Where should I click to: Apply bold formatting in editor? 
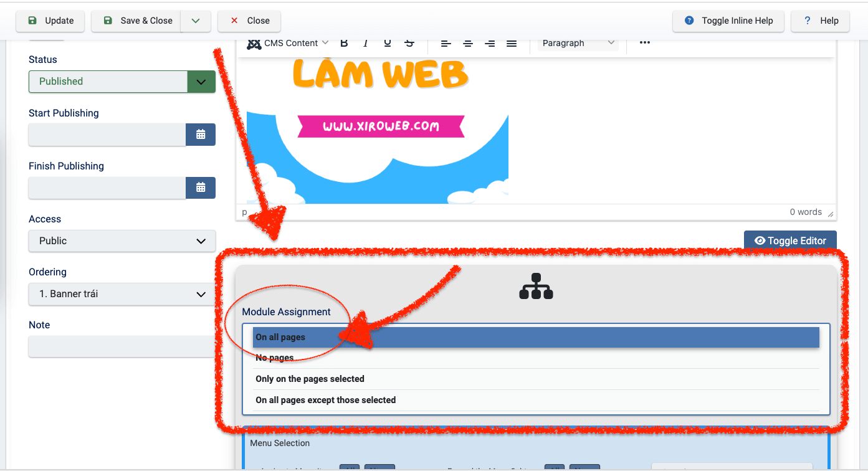click(344, 43)
